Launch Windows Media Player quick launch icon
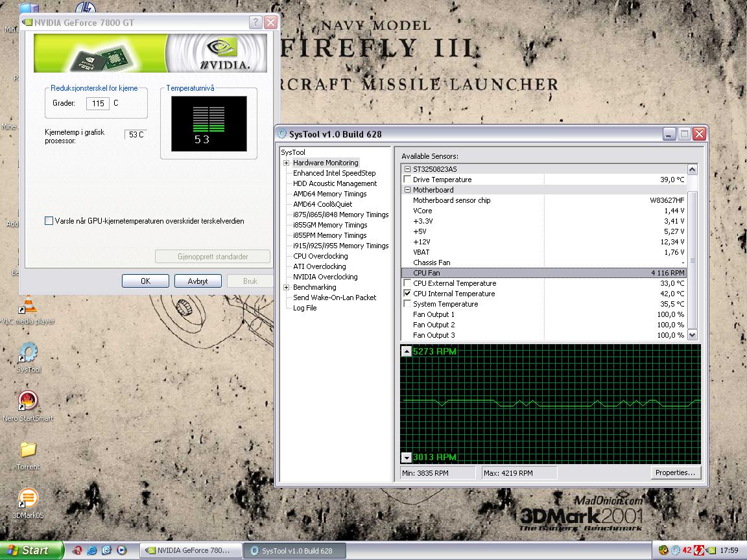The height and width of the screenshot is (560, 747). [x=122, y=550]
